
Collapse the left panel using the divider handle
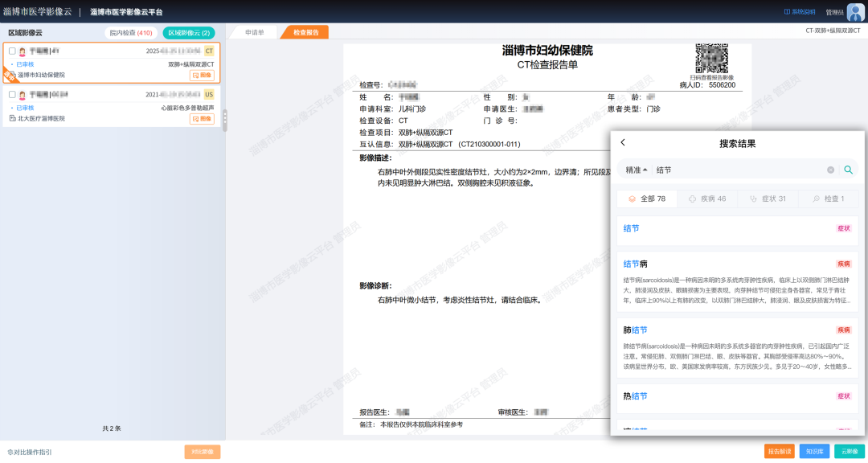pyautogui.click(x=225, y=121)
